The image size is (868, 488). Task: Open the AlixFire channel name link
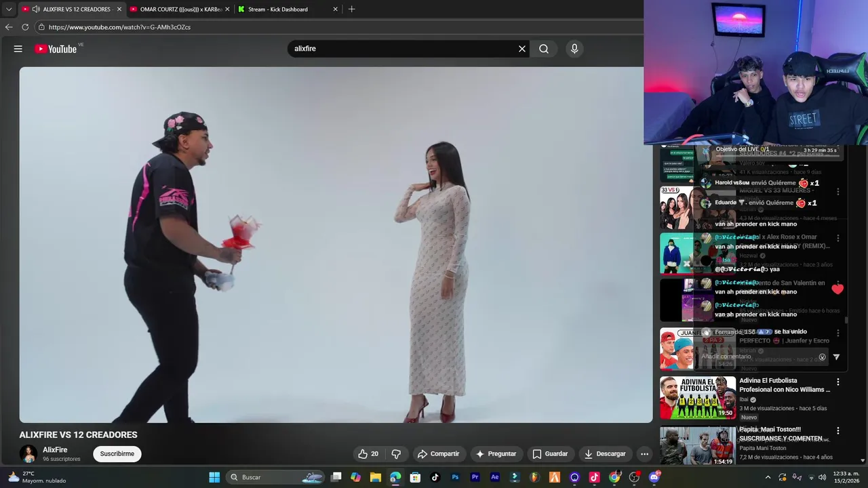55,450
